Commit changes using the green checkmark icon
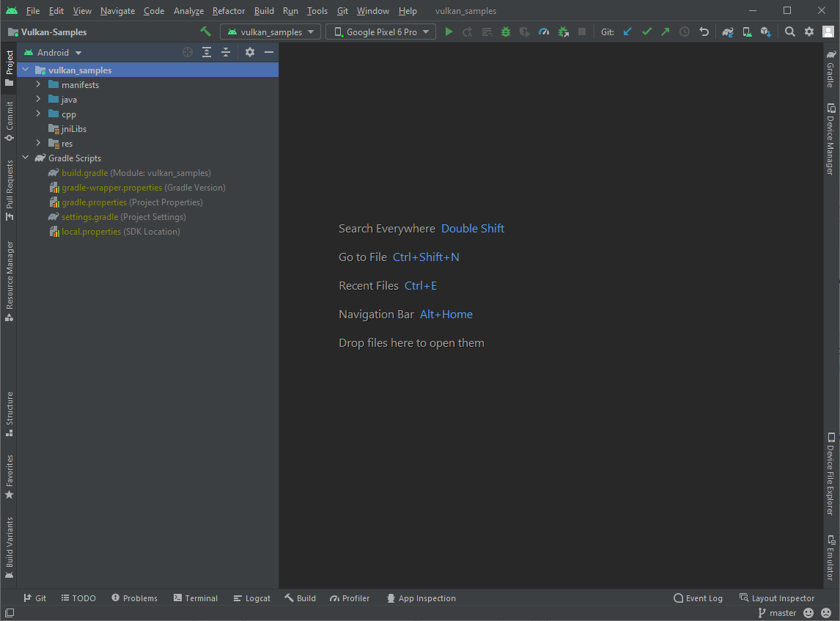Screen dimensions: 840x621 click(646, 32)
